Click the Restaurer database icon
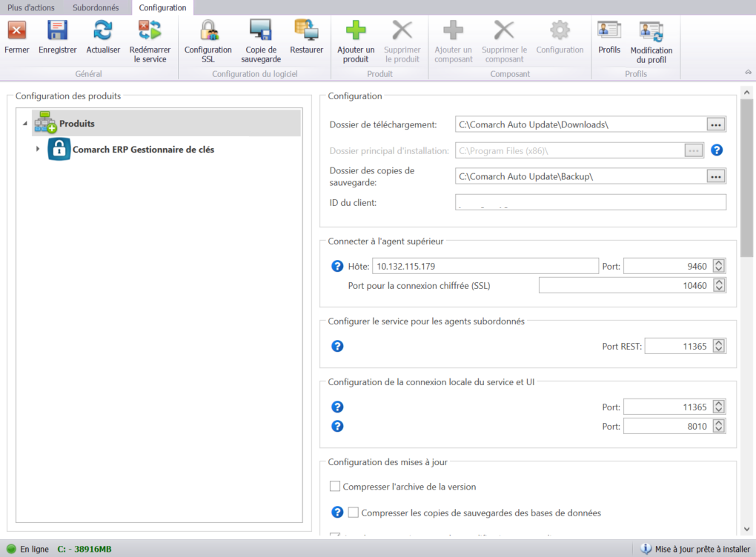Screen dimensions: 756x557 pyautogui.click(x=306, y=30)
